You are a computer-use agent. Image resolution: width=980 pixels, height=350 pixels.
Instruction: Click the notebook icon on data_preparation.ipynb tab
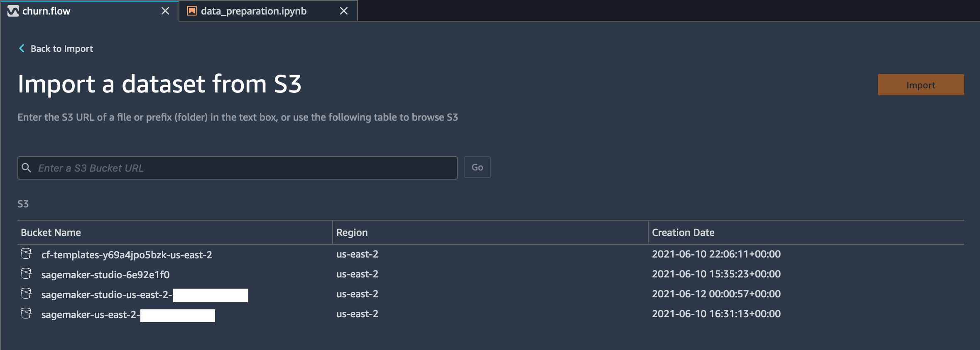point(192,11)
